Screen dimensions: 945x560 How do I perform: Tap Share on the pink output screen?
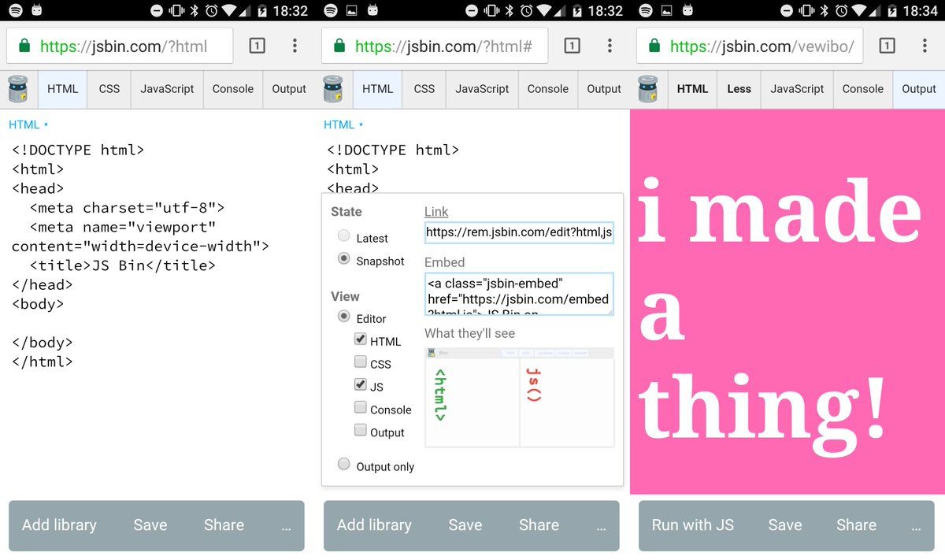pos(856,525)
